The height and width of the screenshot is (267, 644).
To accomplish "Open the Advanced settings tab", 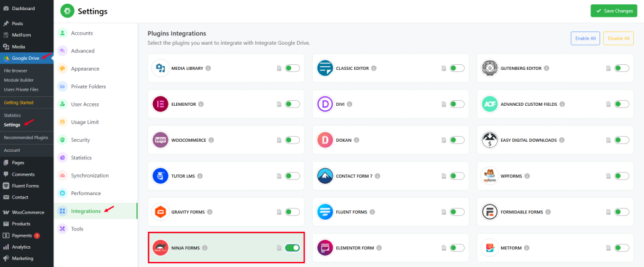I will pyautogui.click(x=96, y=51).
